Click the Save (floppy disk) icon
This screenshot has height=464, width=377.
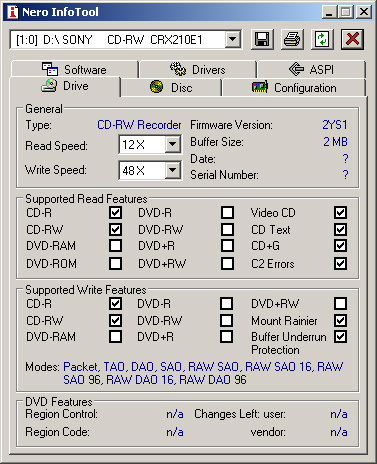[262, 39]
